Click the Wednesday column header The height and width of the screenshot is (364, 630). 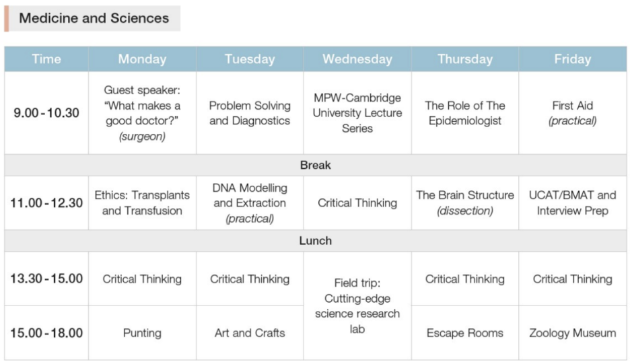pyautogui.click(x=357, y=59)
